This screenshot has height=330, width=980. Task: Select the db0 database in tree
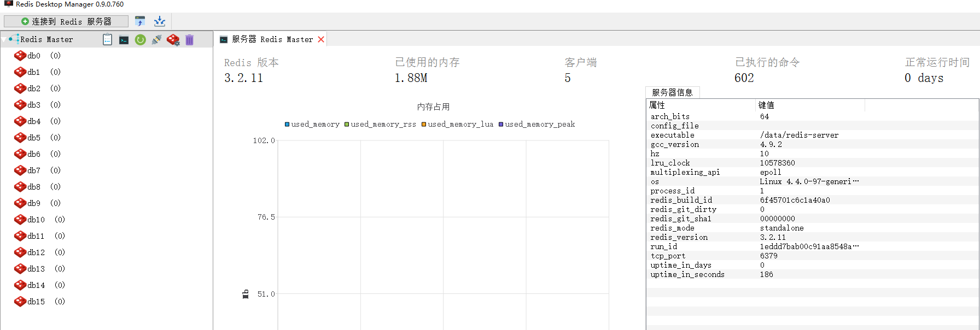pos(34,56)
